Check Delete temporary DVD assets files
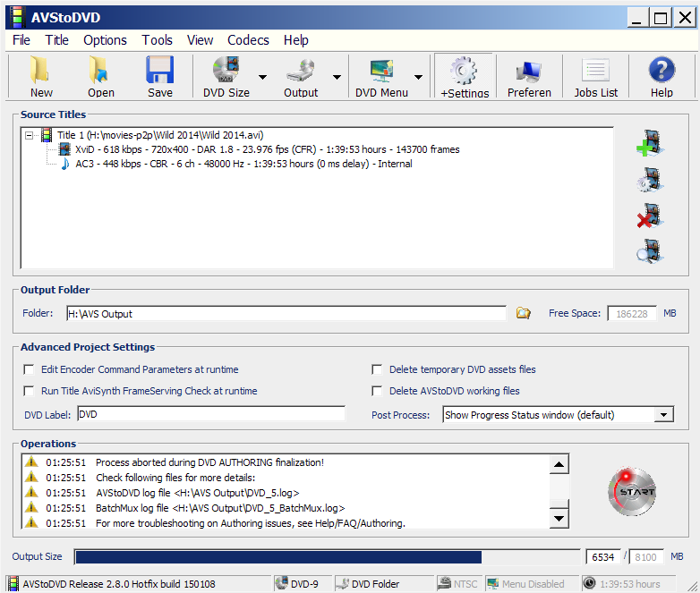Screen dimensions: 700x593 click(x=377, y=369)
